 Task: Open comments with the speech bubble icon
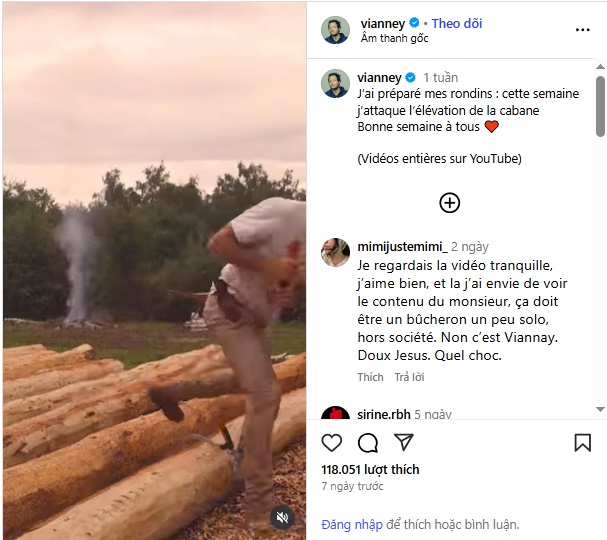[x=368, y=442]
